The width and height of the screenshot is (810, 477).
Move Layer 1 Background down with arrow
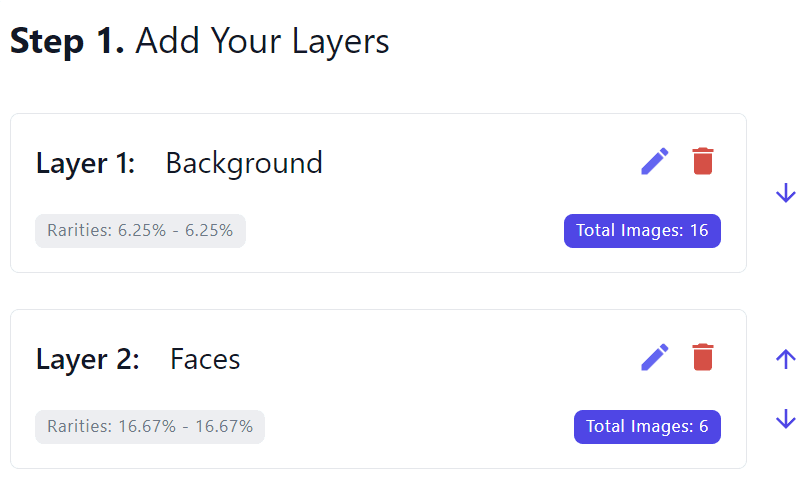pos(785,193)
